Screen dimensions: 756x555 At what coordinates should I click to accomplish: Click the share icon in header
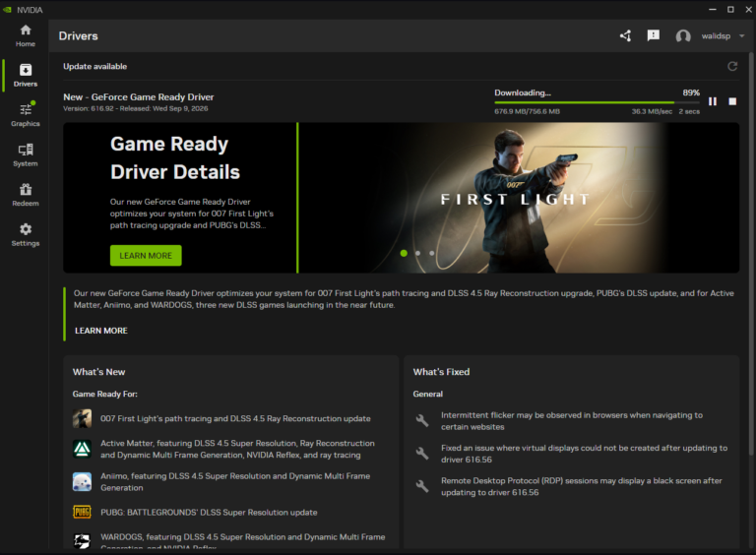point(625,35)
